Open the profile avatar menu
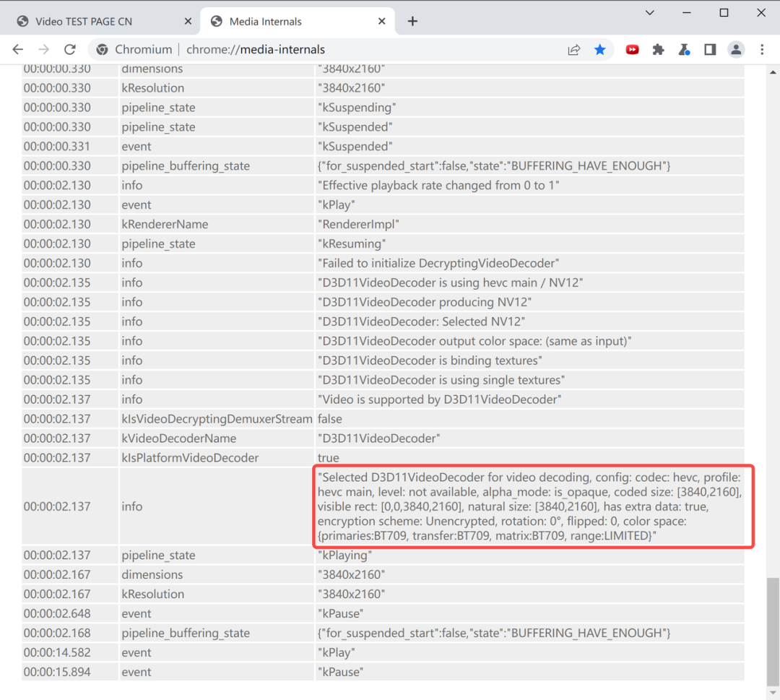This screenshot has height=700, width=780. [x=736, y=50]
